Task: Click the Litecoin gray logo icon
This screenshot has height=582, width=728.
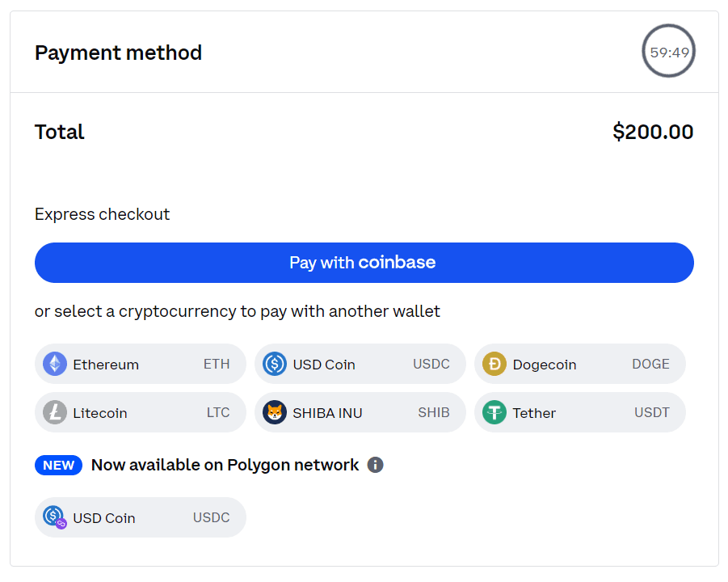Action: [55, 412]
